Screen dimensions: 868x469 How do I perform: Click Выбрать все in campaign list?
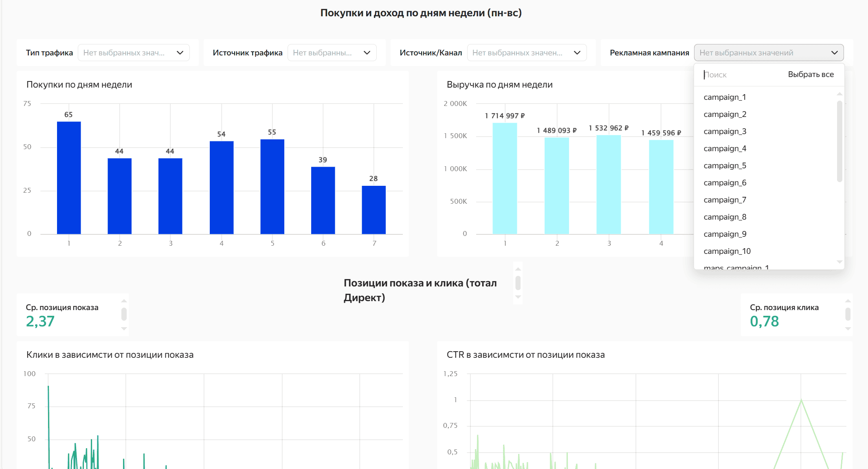[811, 74]
